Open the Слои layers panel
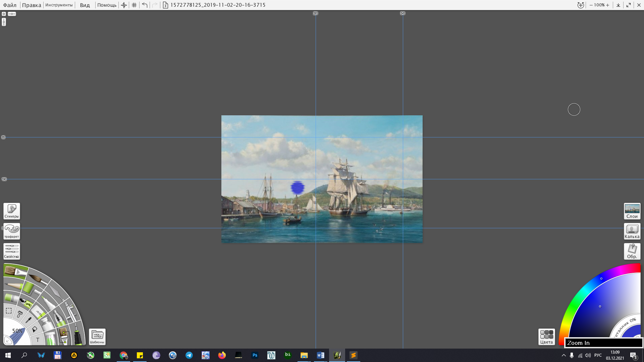The width and height of the screenshot is (644, 362). (632, 211)
